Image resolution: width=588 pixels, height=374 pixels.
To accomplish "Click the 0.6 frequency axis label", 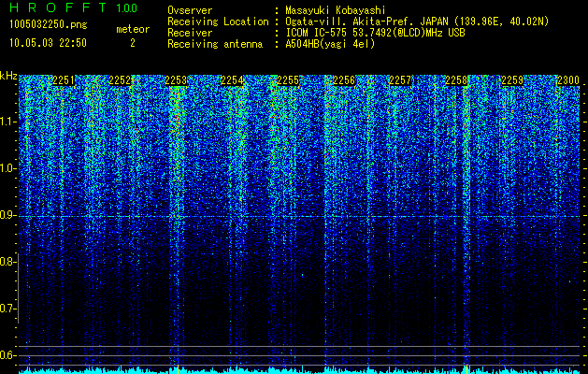I will pyautogui.click(x=7, y=355).
